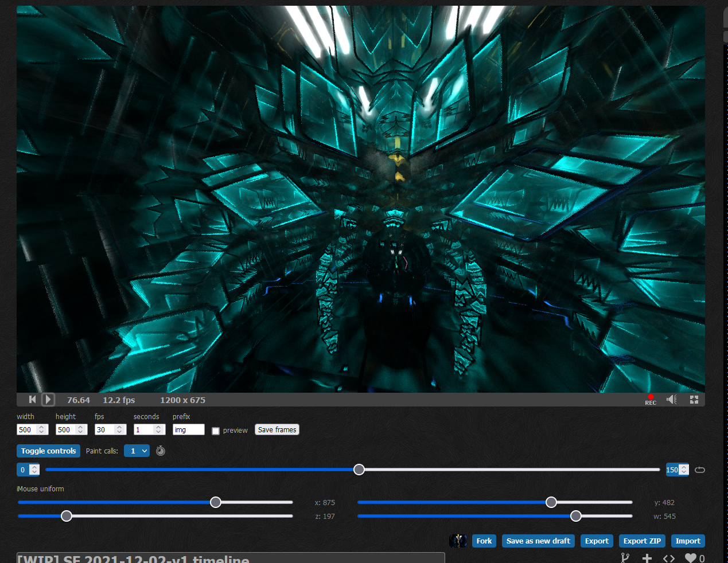Click the fork branch icon near title
The image size is (728, 563).
(x=625, y=558)
